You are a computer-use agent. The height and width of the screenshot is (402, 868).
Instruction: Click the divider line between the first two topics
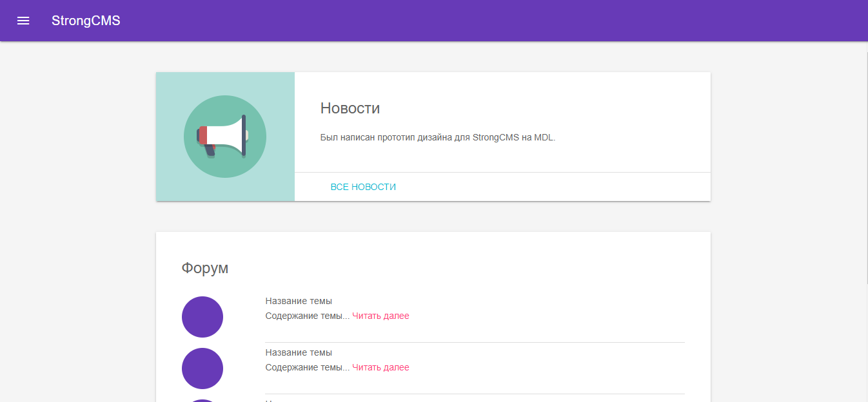point(475,342)
